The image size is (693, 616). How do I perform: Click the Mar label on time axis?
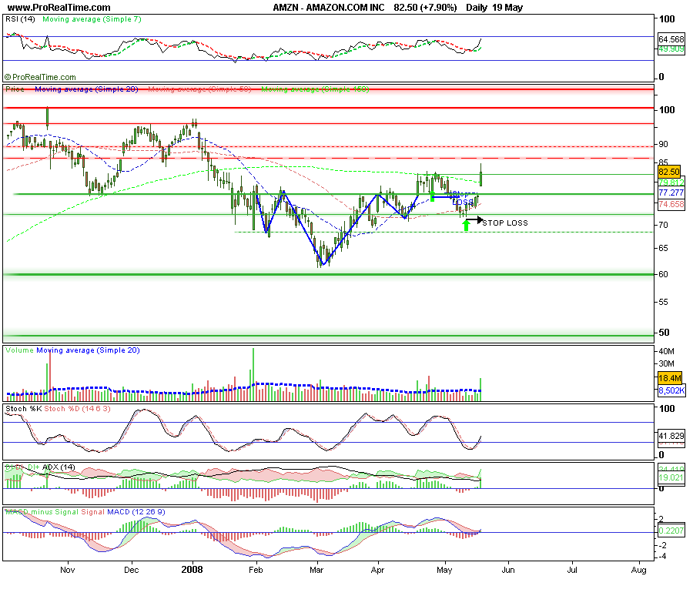tap(316, 570)
